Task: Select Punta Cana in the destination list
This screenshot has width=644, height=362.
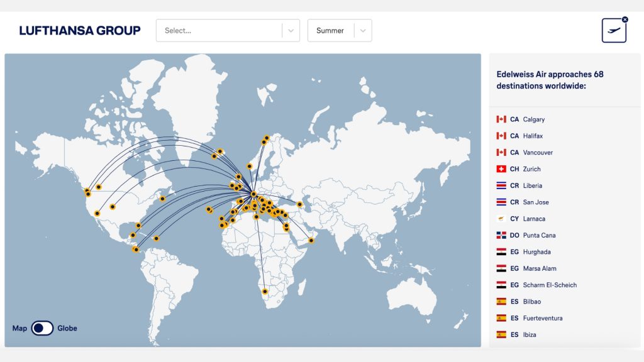Action: (x=539, y=235)
